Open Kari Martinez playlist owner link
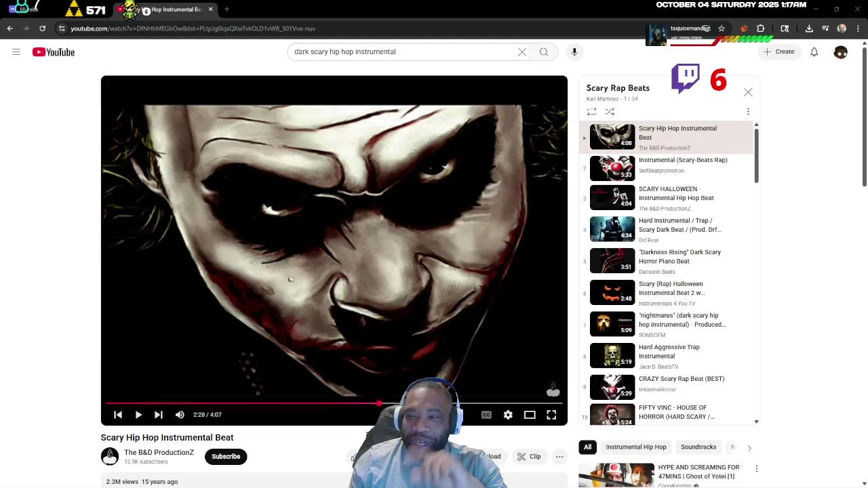The width and height of the screenshot is (868, 488). [602, 99]
